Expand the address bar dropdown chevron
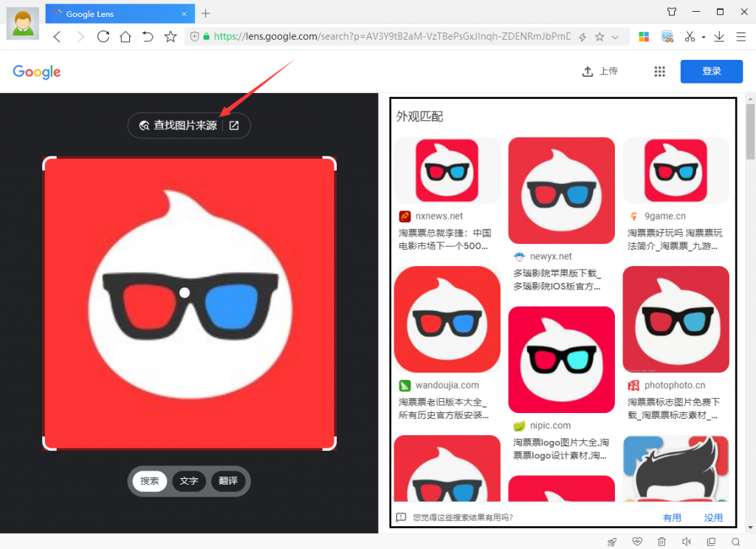 click(615, 37)
